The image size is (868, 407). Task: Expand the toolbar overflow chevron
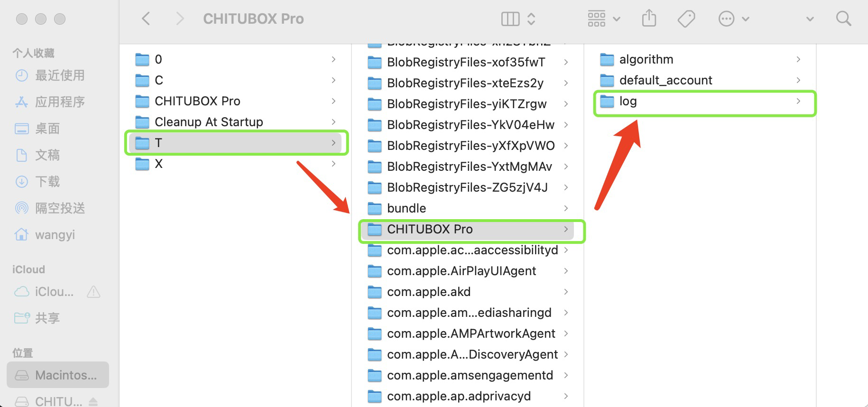(x=810, y=19)
